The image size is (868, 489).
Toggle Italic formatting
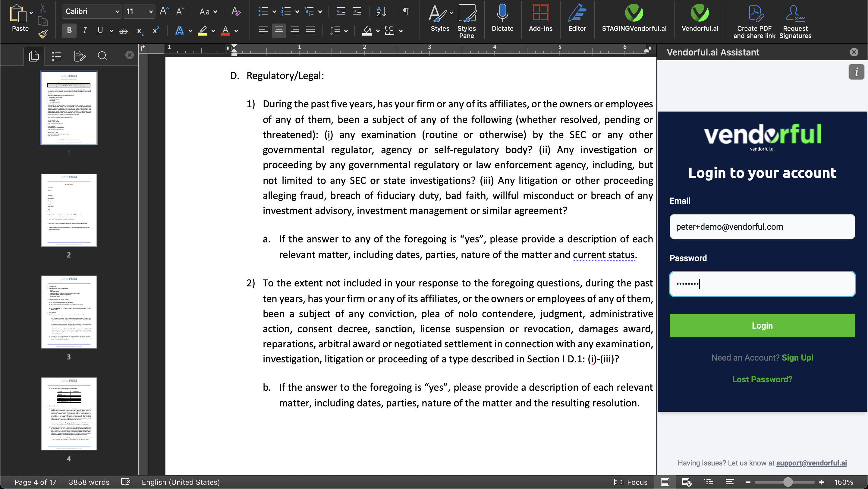(85, 31)
